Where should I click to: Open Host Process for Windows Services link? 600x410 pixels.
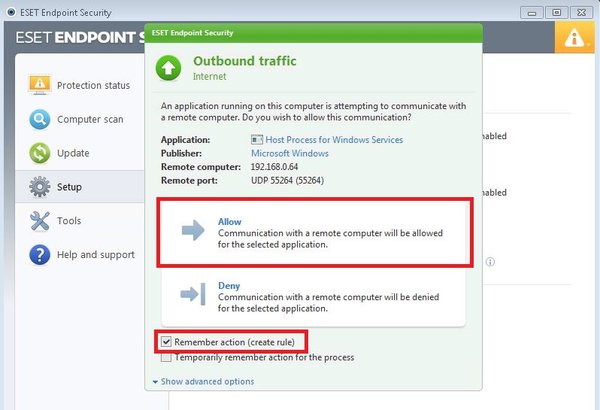[x=334, y=140]
